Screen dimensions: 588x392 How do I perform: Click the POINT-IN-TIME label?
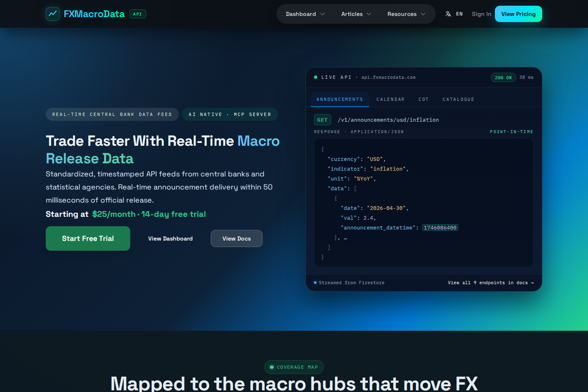click(x=512, y=132)
